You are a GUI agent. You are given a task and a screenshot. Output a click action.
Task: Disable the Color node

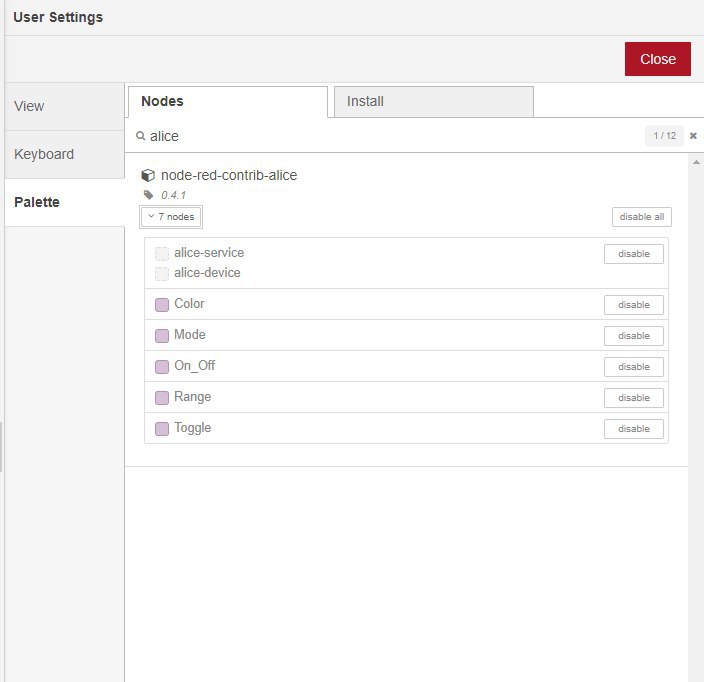coord(634,305)
